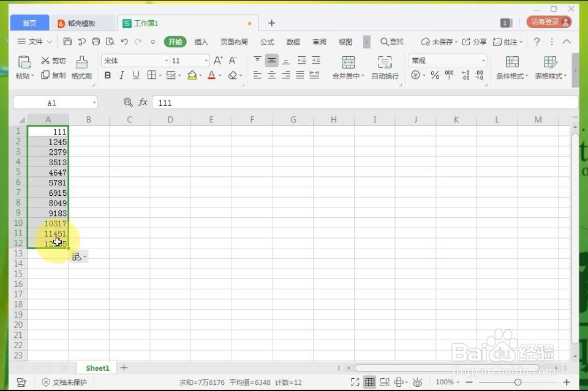This screenshot has width=588, height=391.
Task: Cut the selected cells
Action: click(53, 61)
